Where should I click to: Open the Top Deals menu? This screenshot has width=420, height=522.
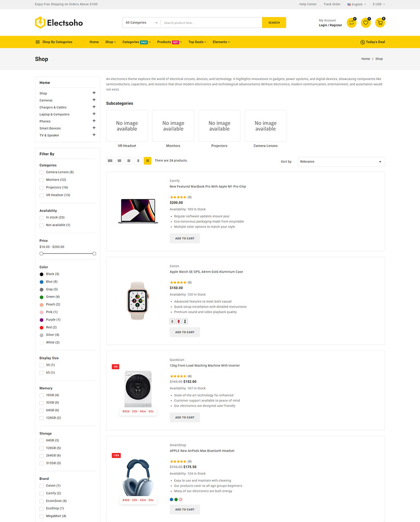[x=197, y=42]
